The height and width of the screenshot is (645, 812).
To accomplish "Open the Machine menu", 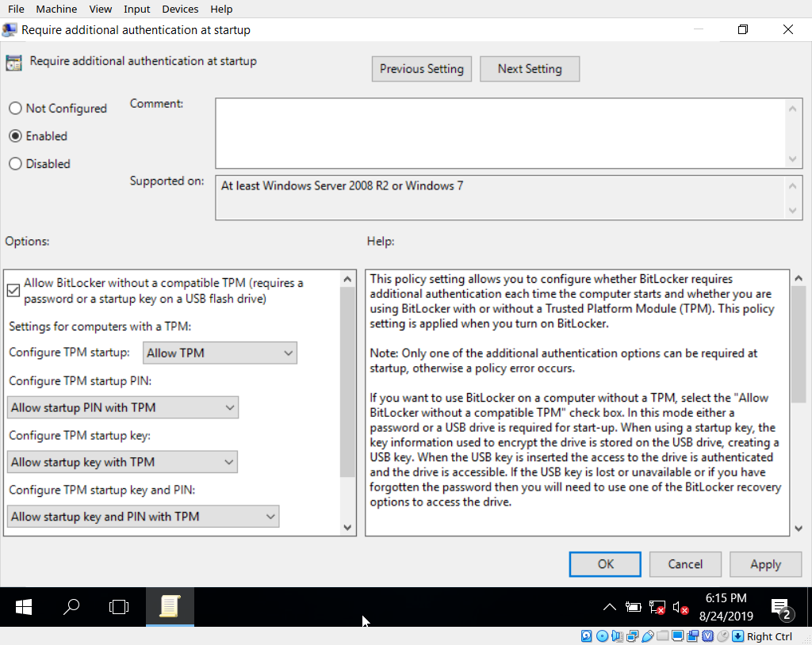I will (56, 9).
